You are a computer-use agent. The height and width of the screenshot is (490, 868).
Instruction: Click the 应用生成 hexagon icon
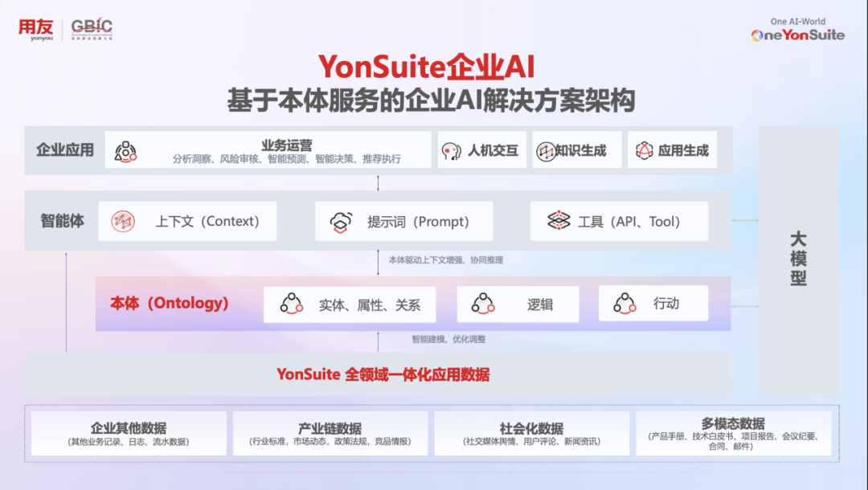tap(645, 150)
